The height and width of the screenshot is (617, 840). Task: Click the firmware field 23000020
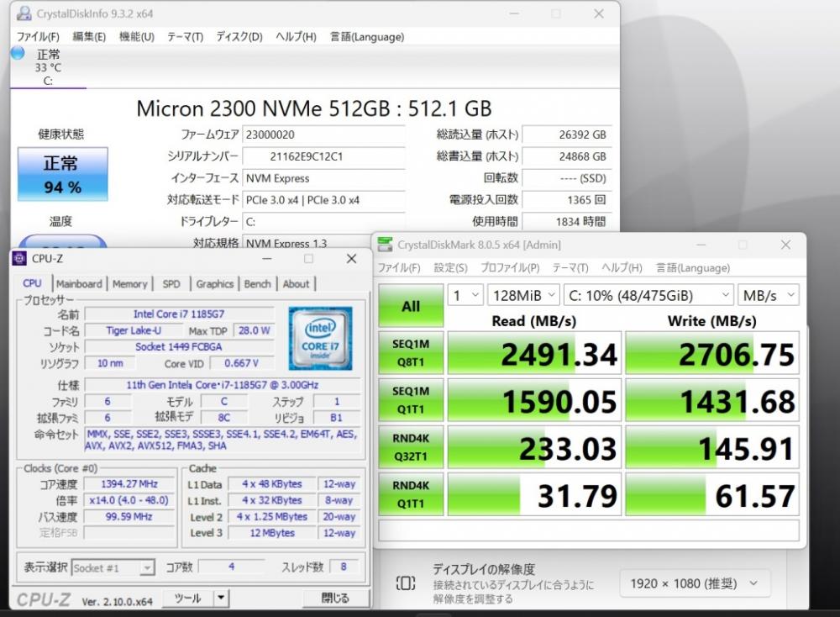pyautogui.click(x=323, y=135)
